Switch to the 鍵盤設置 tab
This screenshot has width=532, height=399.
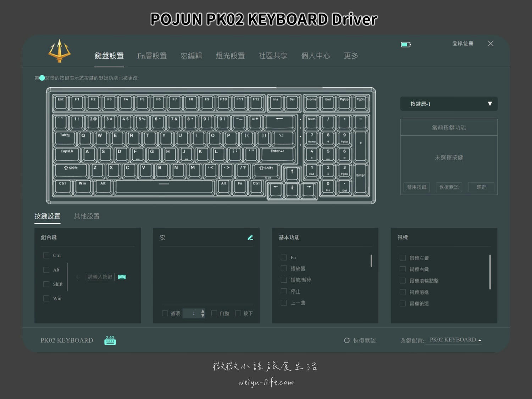[x=109, y=56]
